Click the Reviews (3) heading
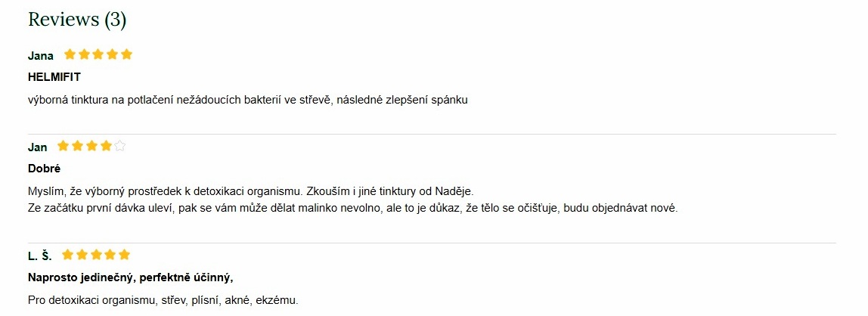 pos(77,20)
